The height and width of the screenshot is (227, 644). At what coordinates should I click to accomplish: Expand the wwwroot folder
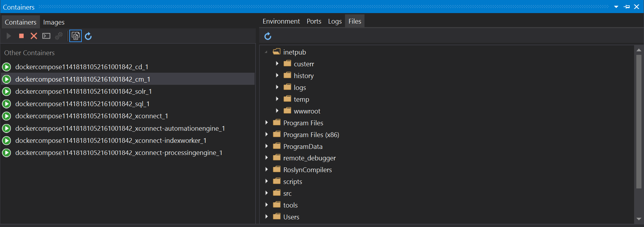point(277,111)
